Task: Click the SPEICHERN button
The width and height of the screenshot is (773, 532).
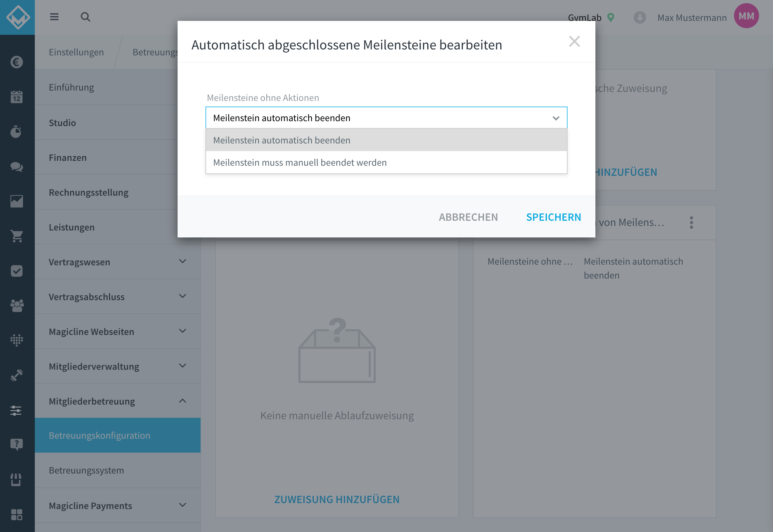Action: point(554,217)
